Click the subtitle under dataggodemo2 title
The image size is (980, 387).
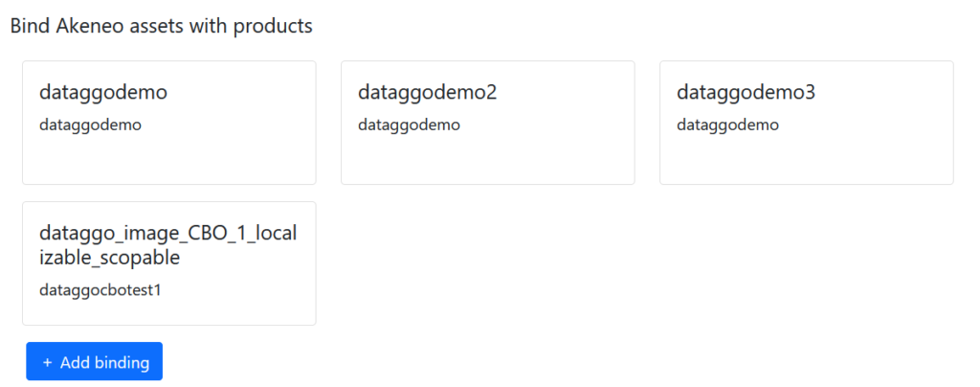tap(409, 125)
